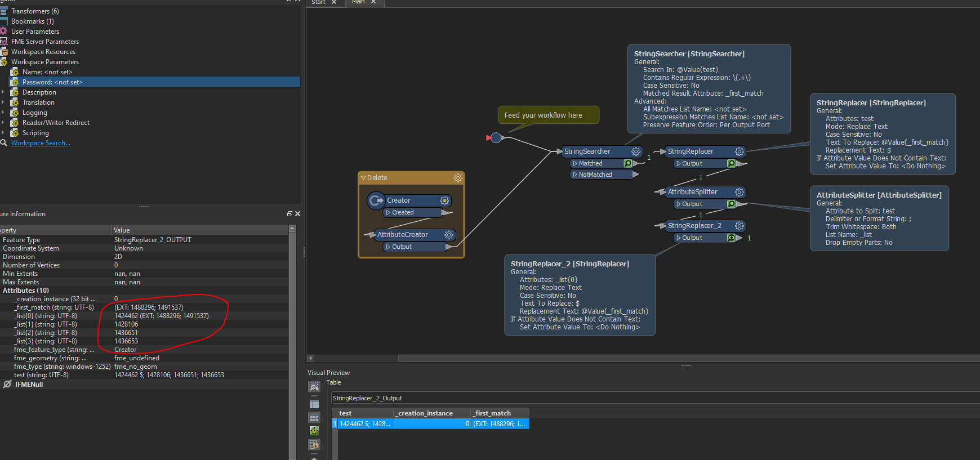Open the StringReplacer_2_Output table selector

[x=655, y=398]
